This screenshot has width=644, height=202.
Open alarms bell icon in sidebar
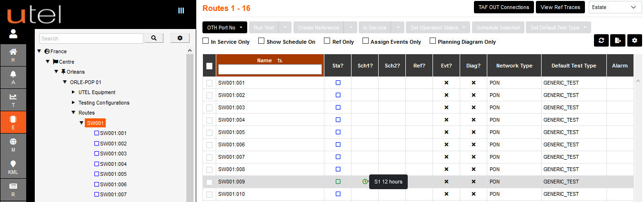tap(13, 77)
